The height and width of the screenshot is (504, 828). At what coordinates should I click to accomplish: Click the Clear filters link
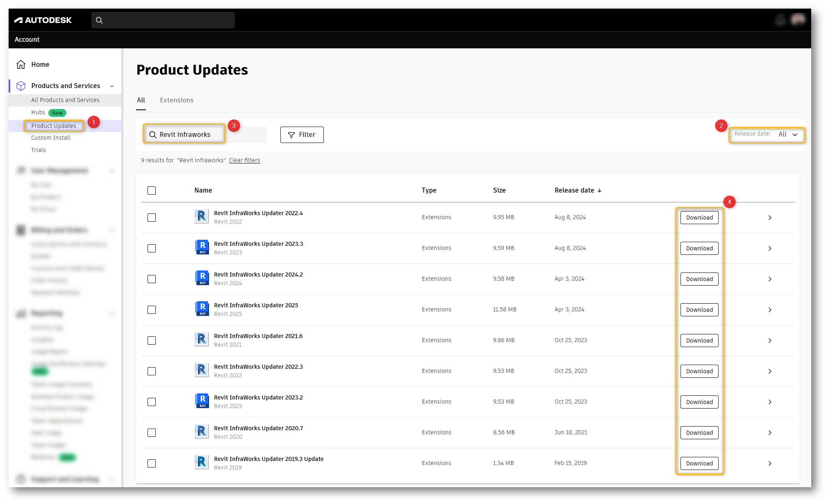click(x=244, y=160)
